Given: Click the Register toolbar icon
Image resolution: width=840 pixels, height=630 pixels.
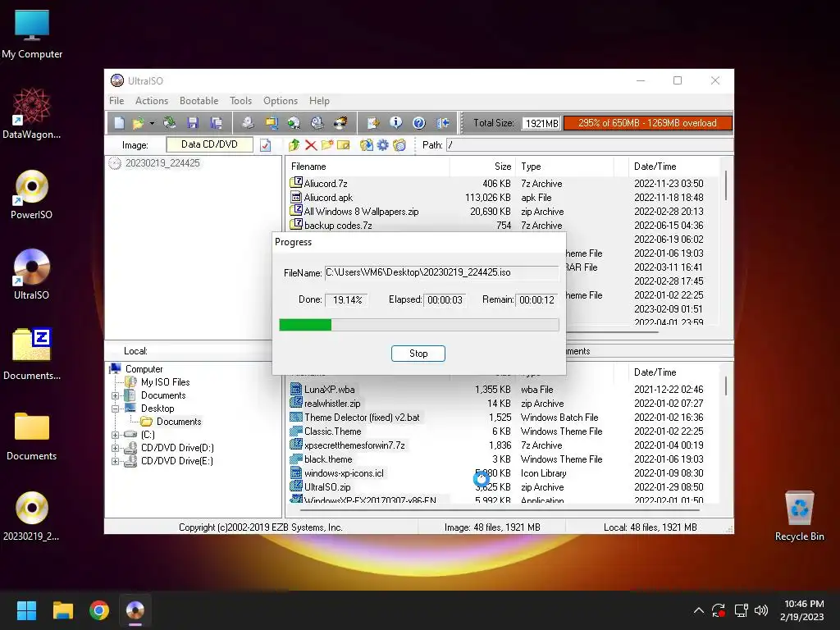Looking at the screenshot, I should (373, 123).
